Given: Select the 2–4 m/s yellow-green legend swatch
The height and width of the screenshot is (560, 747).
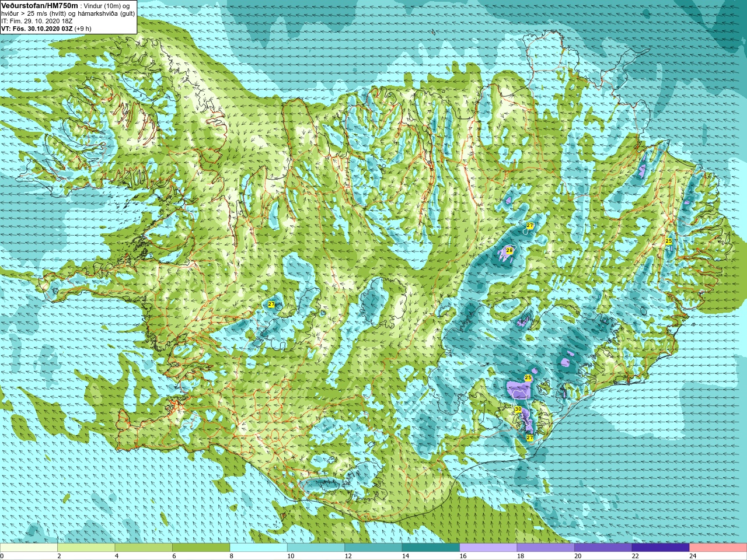Looking at the screenshot, I should (x=86, y=548).
